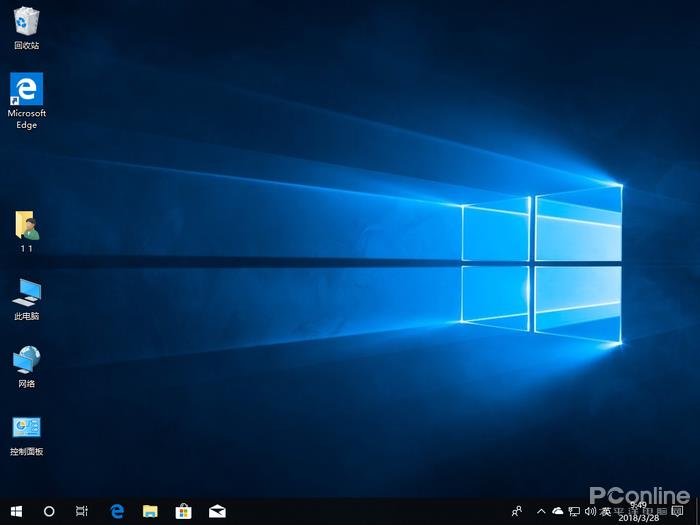
Task: Open the Action Center notifications icon
Action: 679,511
